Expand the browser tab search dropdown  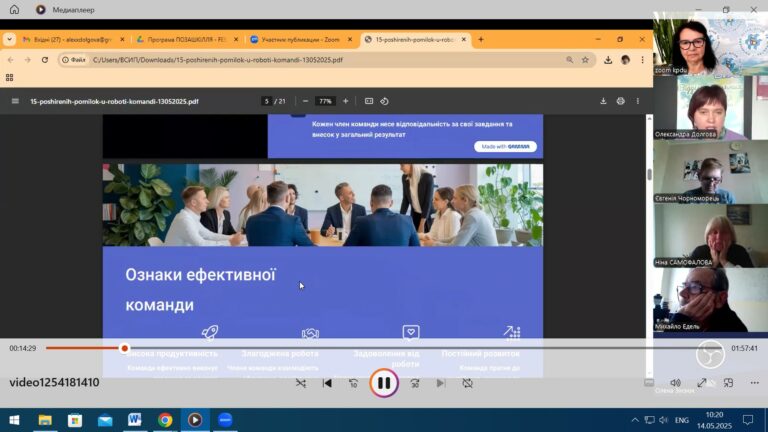click(x=9, y=40)
